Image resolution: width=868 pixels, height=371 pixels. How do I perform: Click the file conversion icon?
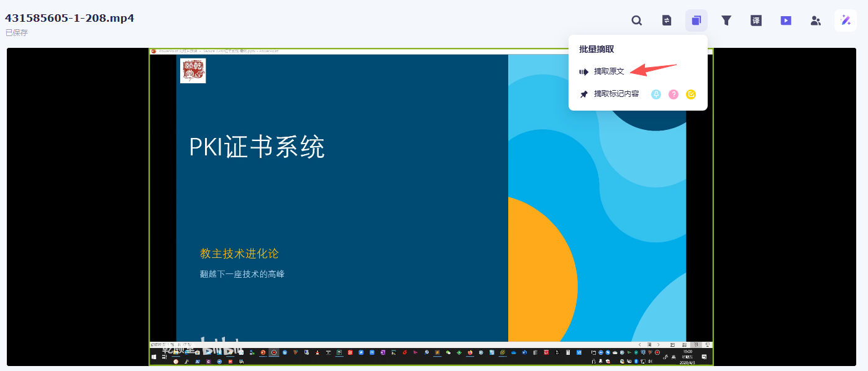666,20
